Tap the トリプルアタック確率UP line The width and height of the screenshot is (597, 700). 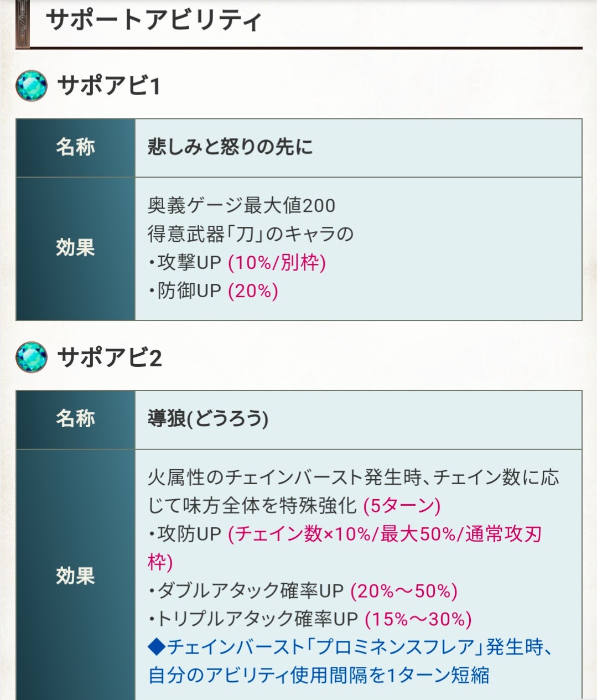tap(309, 619)
